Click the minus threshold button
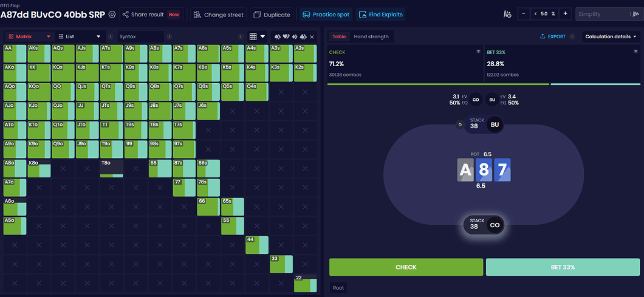Screen dimensions: 644x297 (524, 14)
